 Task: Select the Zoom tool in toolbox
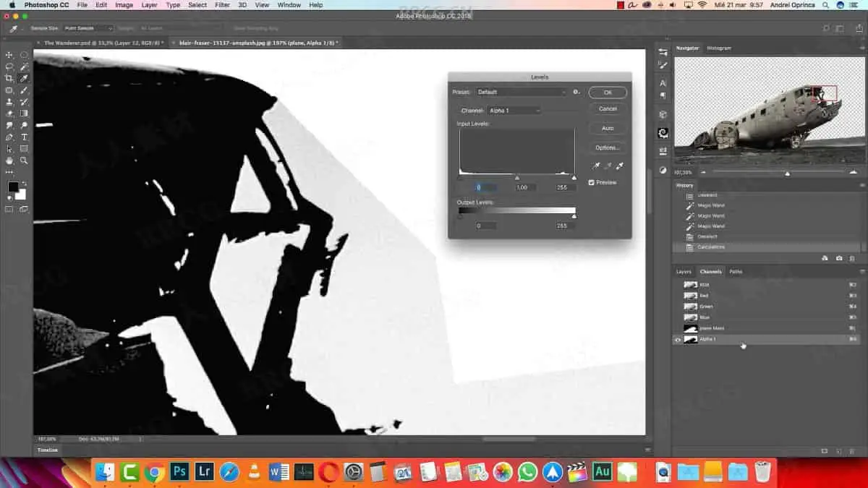(25, 160)
